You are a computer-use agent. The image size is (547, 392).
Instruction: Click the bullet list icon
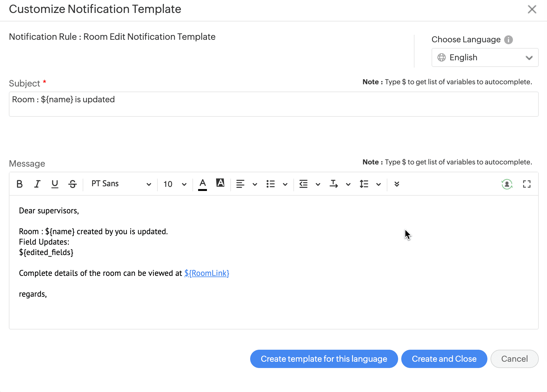tap(271, 184)
